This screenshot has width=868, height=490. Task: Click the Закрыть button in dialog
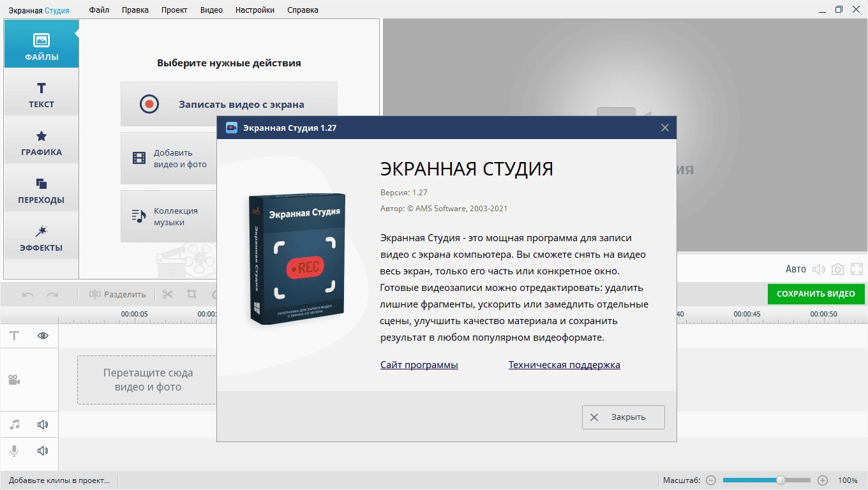(x=624, y=417)
